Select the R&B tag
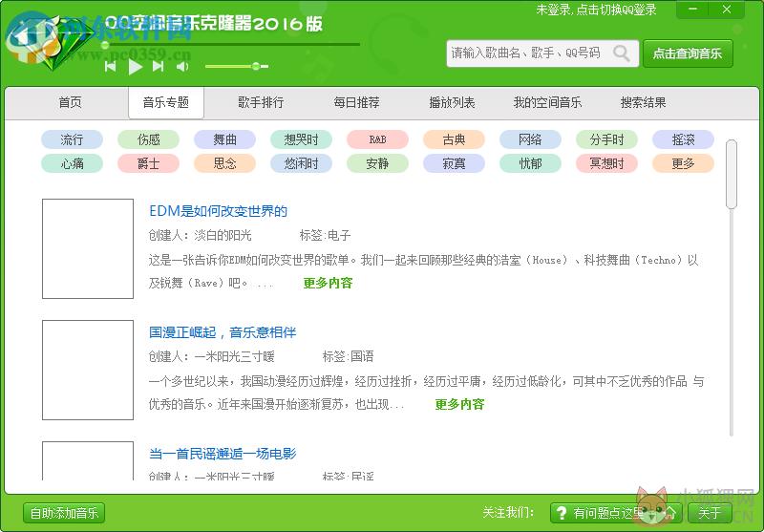 pyautogui.click(x=377, y=139)
